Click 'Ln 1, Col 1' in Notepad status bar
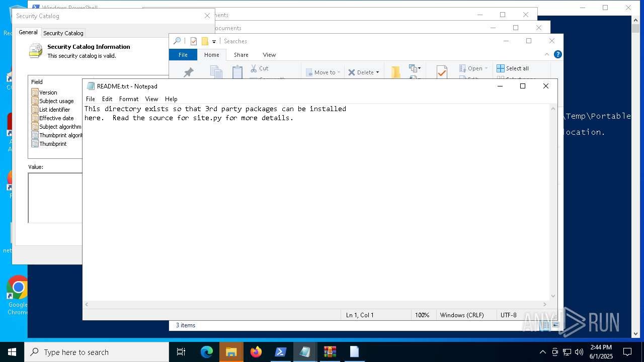 (360, 315)
